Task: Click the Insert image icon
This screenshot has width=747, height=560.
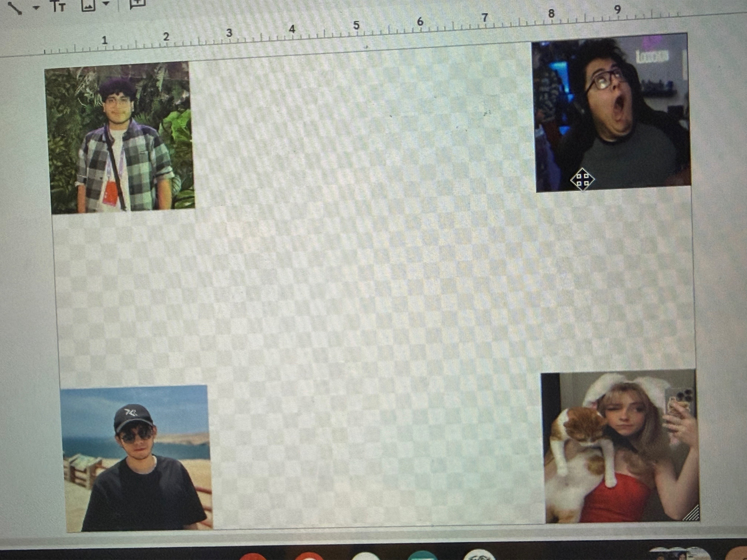Action: (x=88, y=5)
